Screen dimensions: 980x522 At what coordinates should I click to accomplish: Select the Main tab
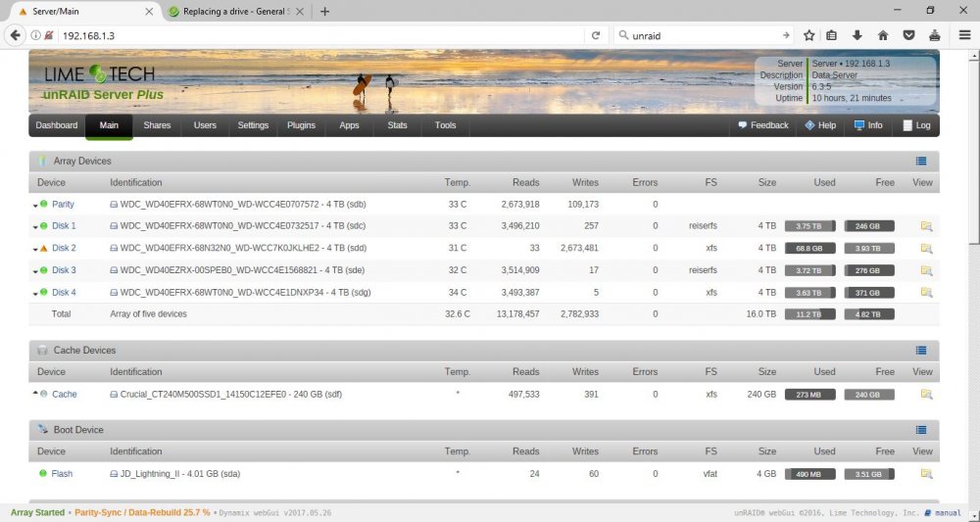point(109,125)
